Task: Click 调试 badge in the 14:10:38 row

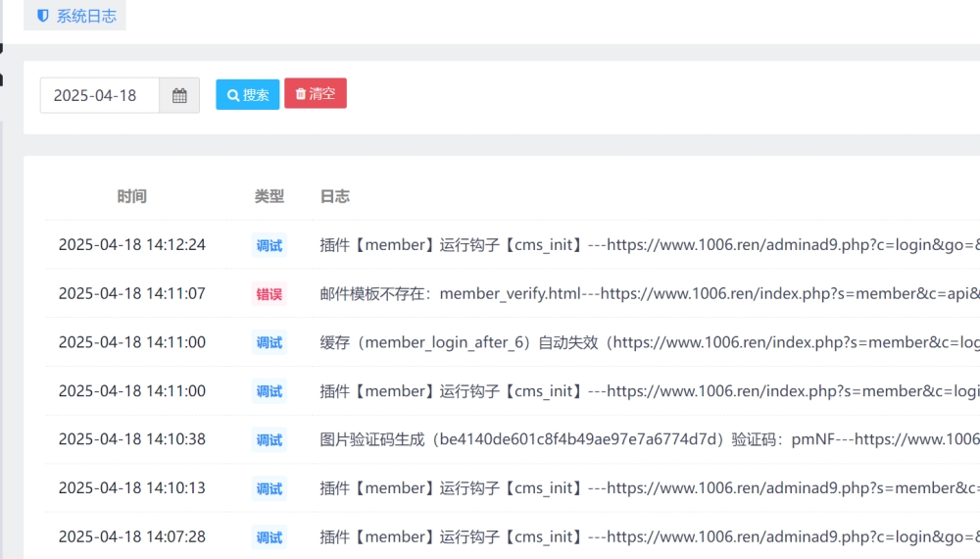Action: pos(269,439)
